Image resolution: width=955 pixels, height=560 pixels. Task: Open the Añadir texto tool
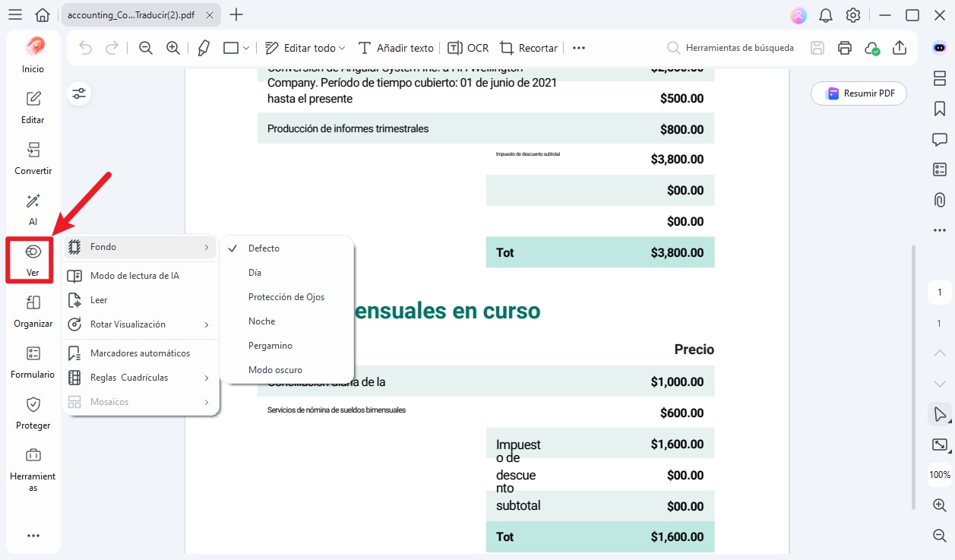395,47
